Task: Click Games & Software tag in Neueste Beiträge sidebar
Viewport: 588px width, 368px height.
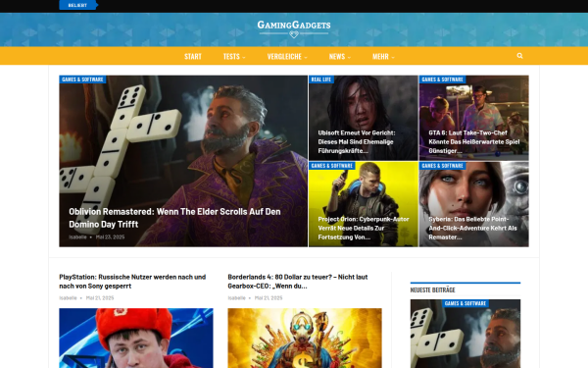Action: (465, 303)
